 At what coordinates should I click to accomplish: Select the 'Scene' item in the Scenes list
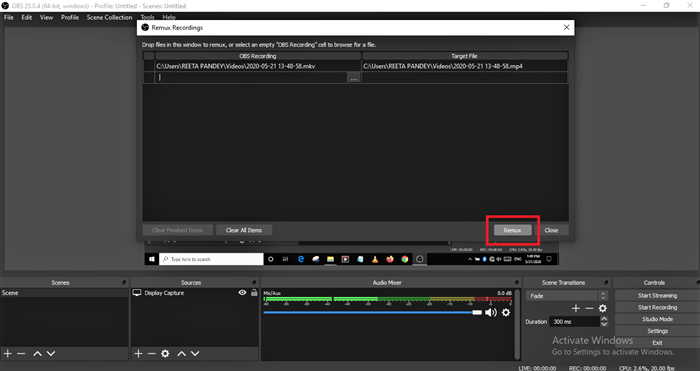pos(64,293)
